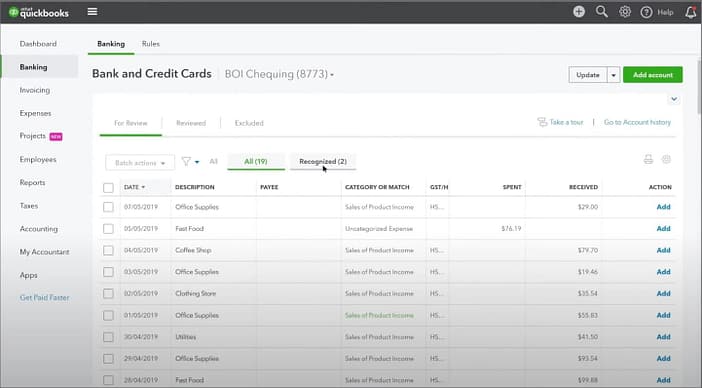Open BOI Chequing account dropdown
The image size is (702, 388).
coord(279,74)
